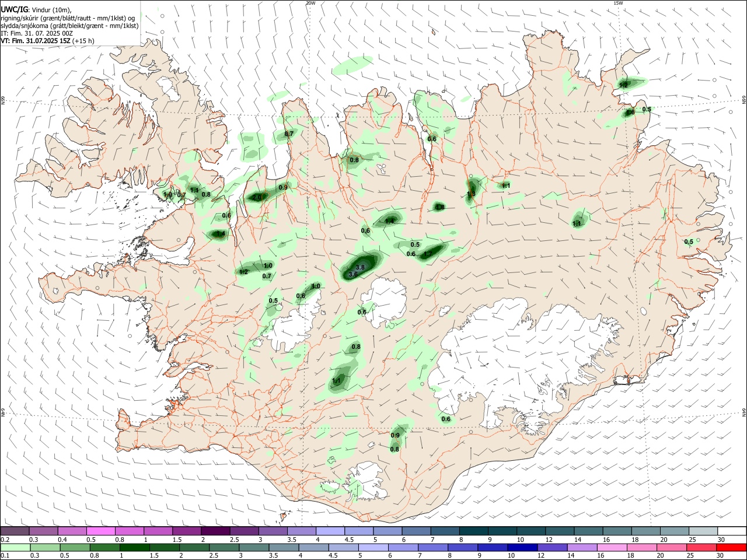Click the bright red 30 swatch in the lower legend row
747x560 pixels.
[x=732, y=548]
